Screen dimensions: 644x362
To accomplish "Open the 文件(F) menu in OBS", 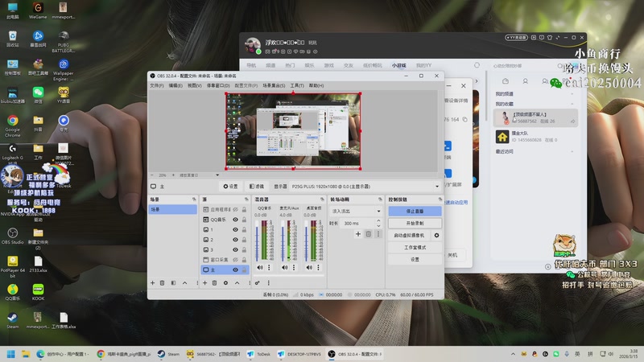I will point(156,85).
